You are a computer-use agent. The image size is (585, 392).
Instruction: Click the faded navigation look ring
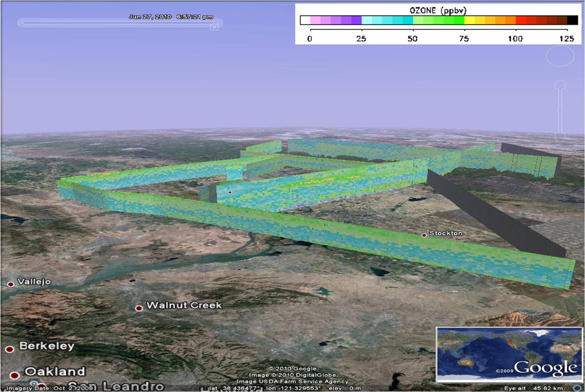[x=560, y=56]
